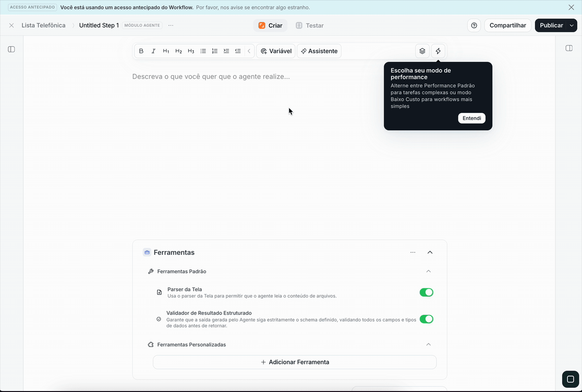The image size is (582, 392).
Task: Collapse Ferramentas Personalizadas group
Action: pyautogui.click(x=428, y=345)
